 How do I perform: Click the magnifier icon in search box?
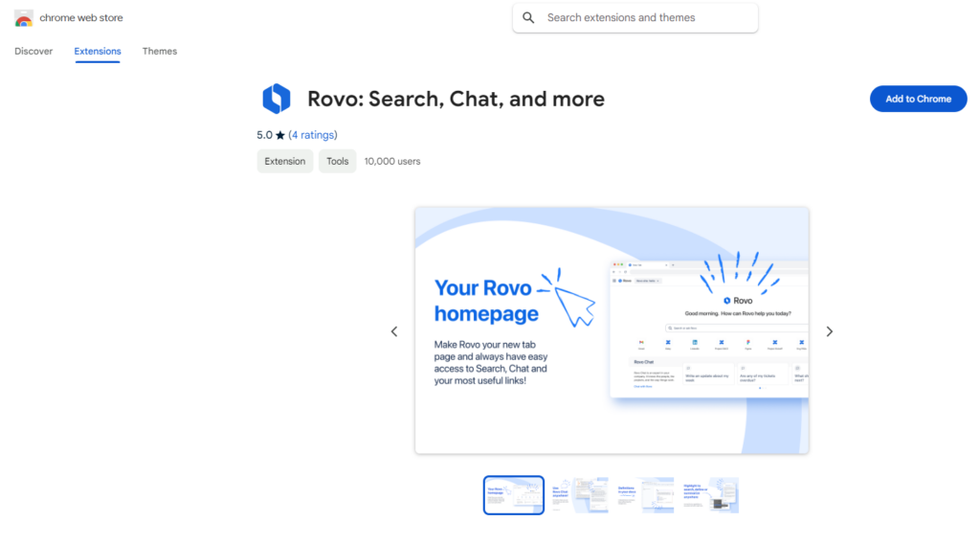click(x=528, y=17)
